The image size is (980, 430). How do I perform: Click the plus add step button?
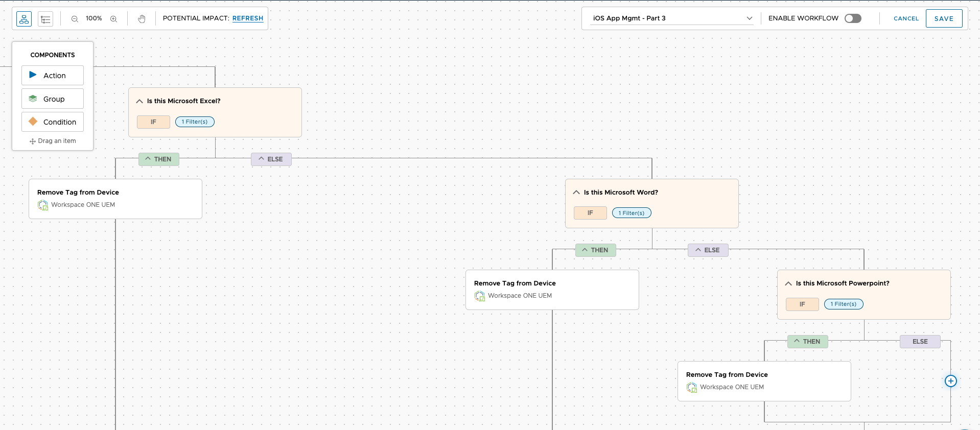tap(950, 381)
